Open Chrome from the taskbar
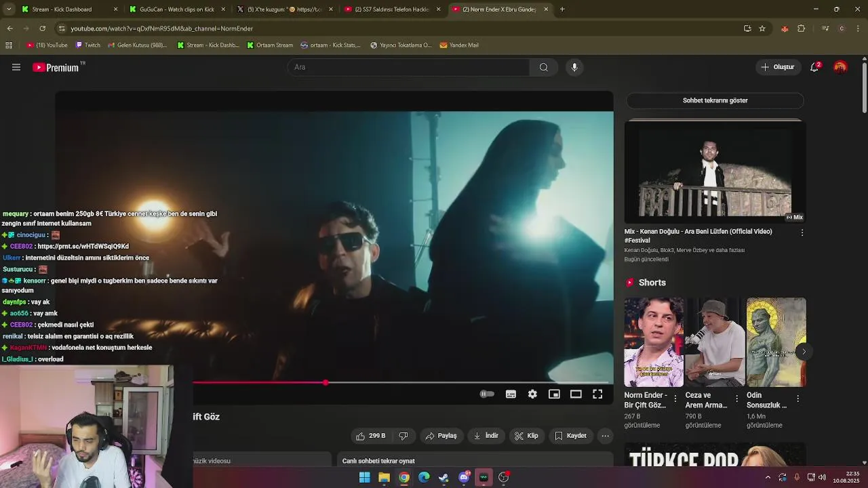 404,477
